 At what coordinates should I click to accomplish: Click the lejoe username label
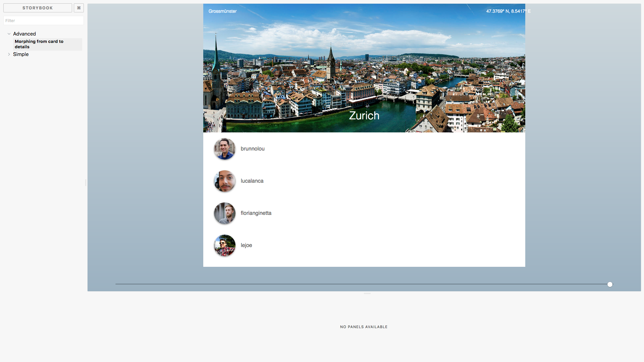tap(247, 245)
